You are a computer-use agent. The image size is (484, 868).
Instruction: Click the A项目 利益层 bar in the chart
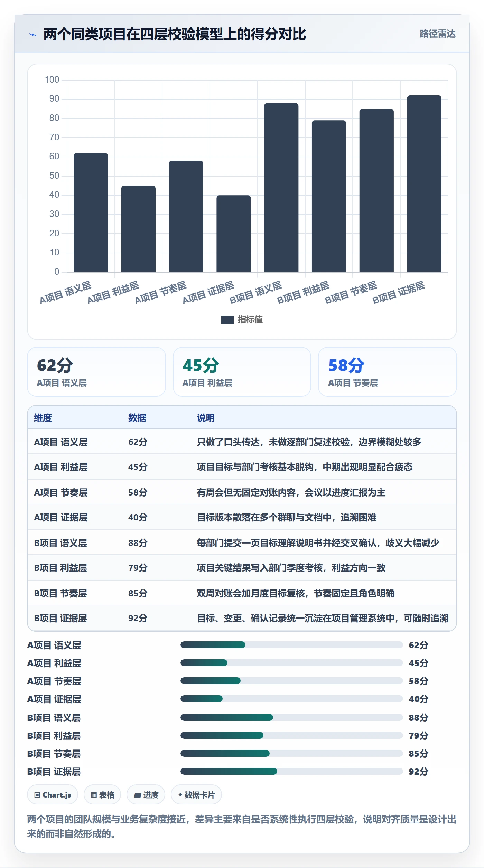[x=138, y=229]
